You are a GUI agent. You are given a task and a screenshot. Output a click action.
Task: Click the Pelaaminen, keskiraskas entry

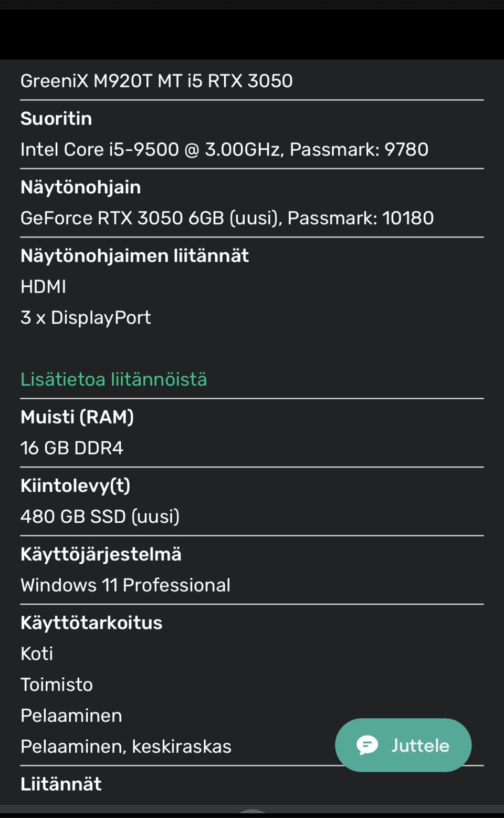pos(126,747)
